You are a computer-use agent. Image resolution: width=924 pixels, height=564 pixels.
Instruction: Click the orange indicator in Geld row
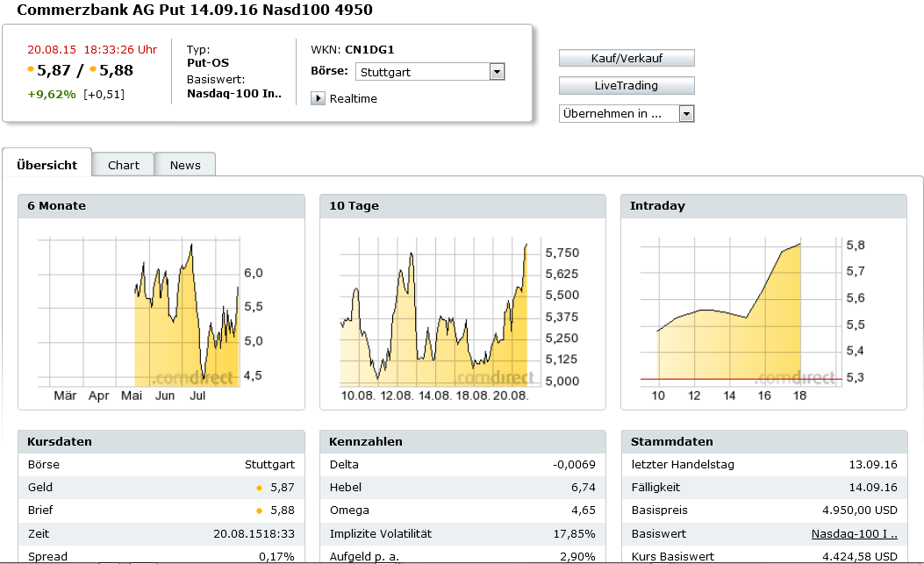click(x=259, y=488)
